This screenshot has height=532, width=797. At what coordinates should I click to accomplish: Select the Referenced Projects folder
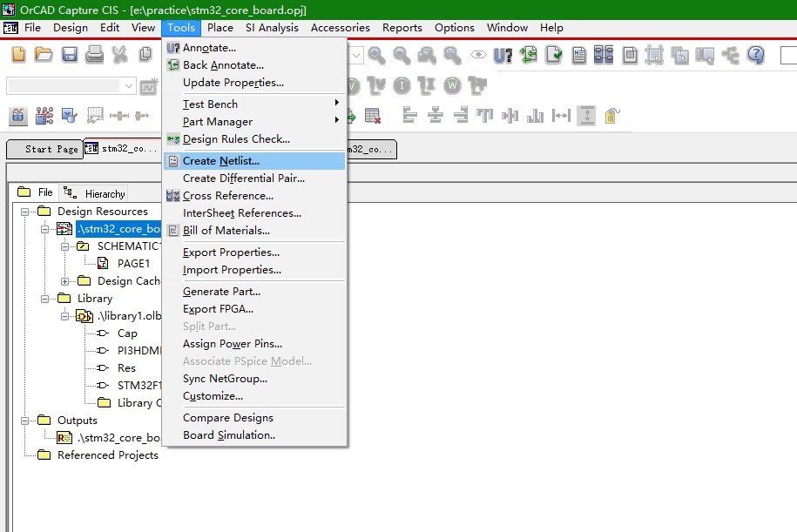108,455
